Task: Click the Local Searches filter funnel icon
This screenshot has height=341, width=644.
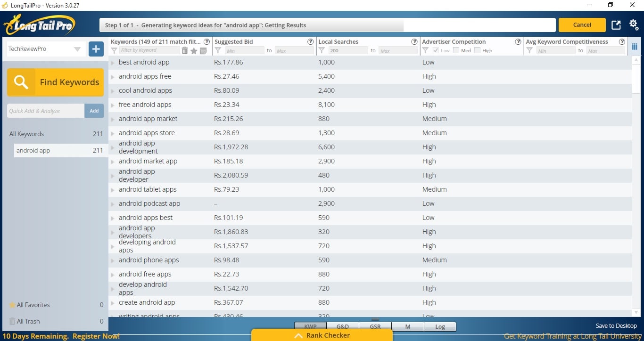Action: (322, 50)
